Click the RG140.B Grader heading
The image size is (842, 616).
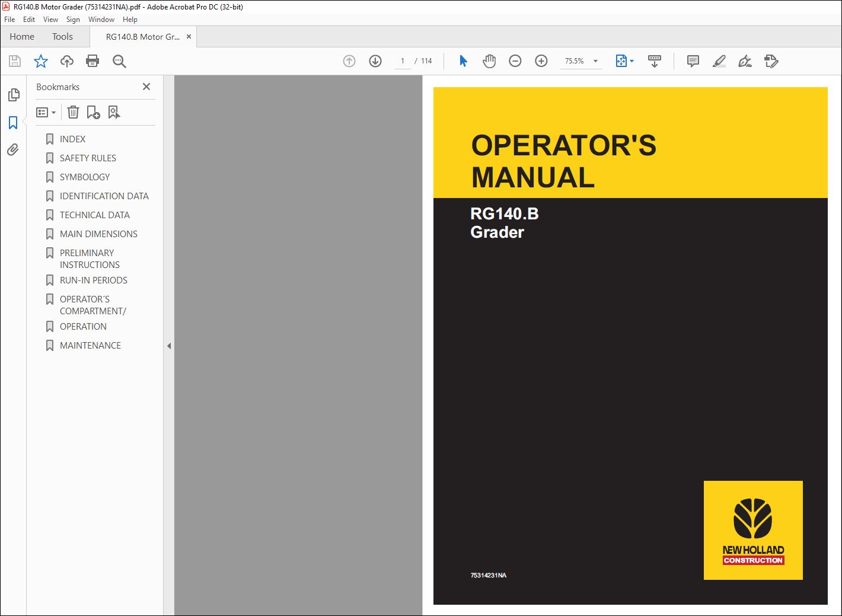pyautogui.click(x=504, y=223)
